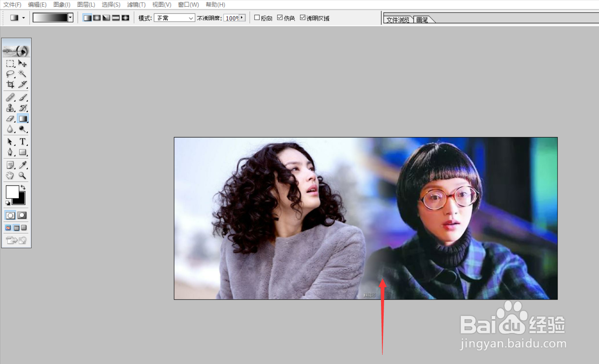Select the Healing Brush tool

[x=10, y=97]
